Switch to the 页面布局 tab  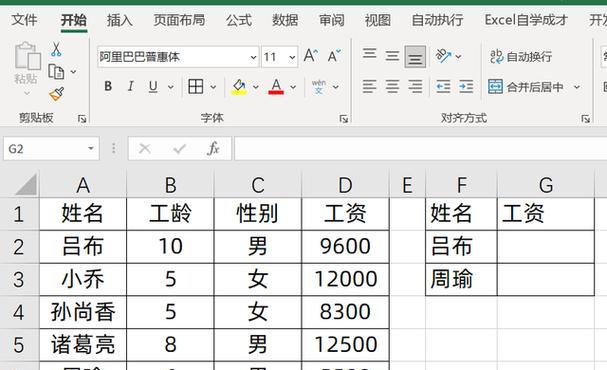point(179,20)
